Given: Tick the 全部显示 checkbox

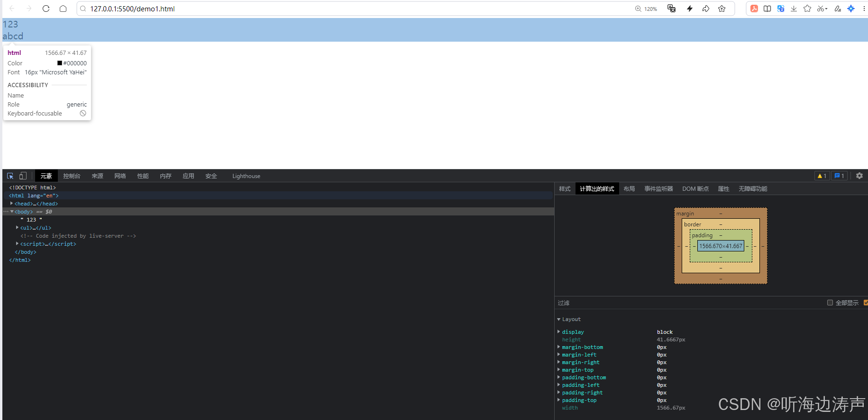Looking at the screenshot, I should tap(830, 303).
